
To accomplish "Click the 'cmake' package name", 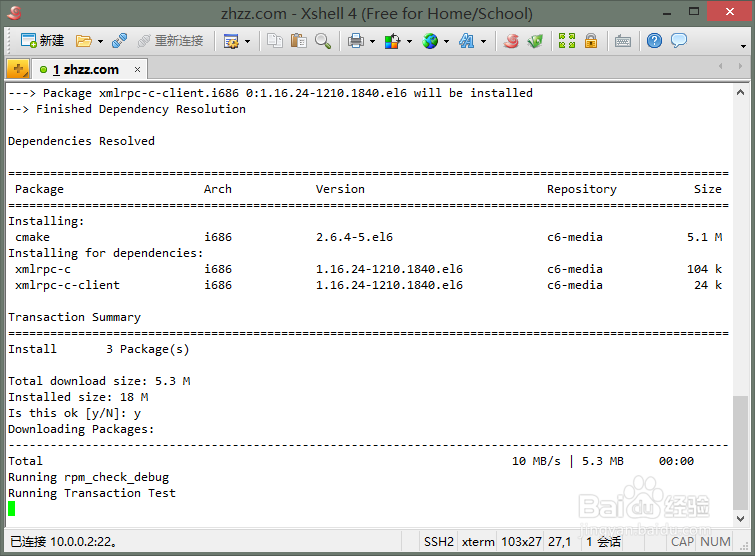I will pos(32,237).
